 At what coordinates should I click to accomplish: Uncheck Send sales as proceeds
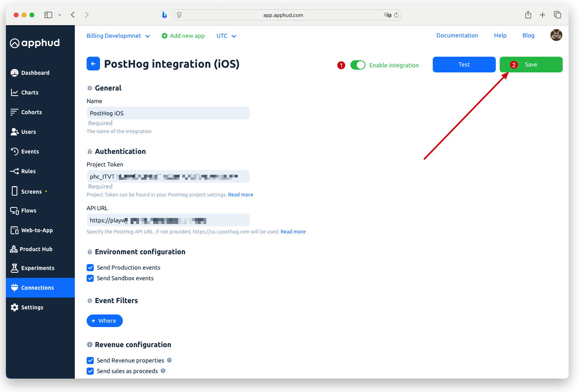click(90, 371)
